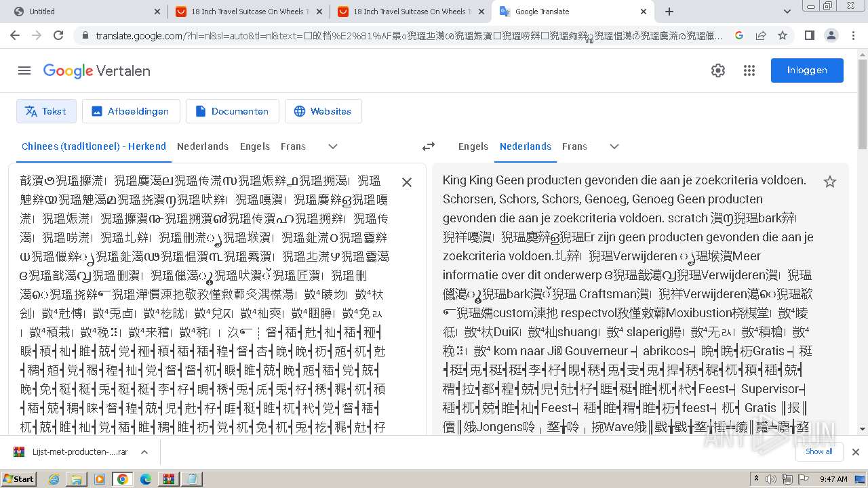Expand more source languages dropdown

333,146
